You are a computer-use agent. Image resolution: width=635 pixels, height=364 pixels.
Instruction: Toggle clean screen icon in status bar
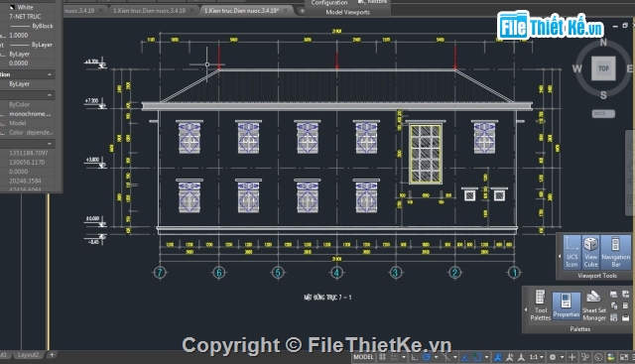coord(624,357)
